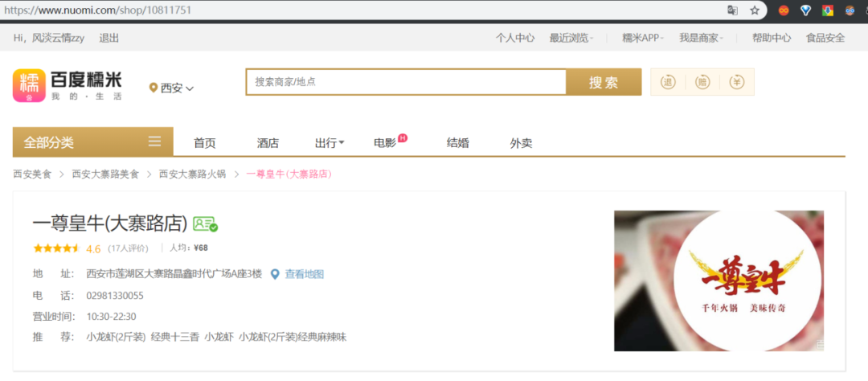Click the red infinity extension icon

click(x=784, y=10)
